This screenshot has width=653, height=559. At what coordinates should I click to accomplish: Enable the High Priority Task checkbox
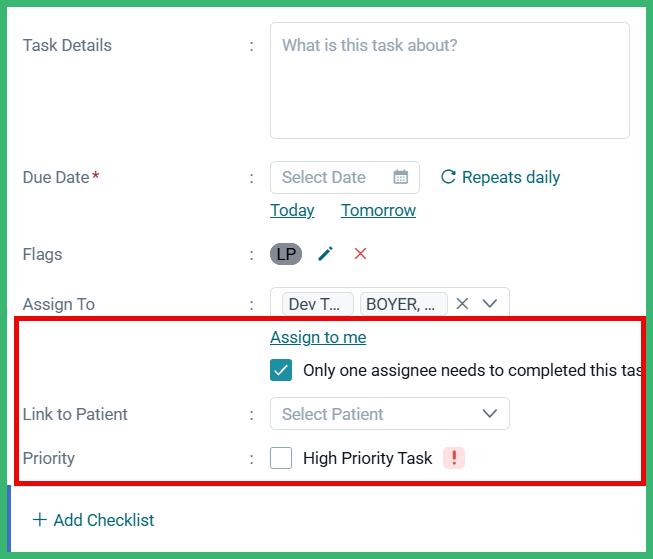(x=281, y=458)
